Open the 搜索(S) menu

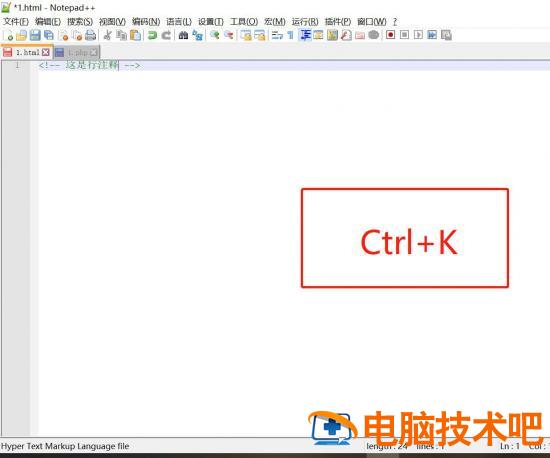coord(80,22)
